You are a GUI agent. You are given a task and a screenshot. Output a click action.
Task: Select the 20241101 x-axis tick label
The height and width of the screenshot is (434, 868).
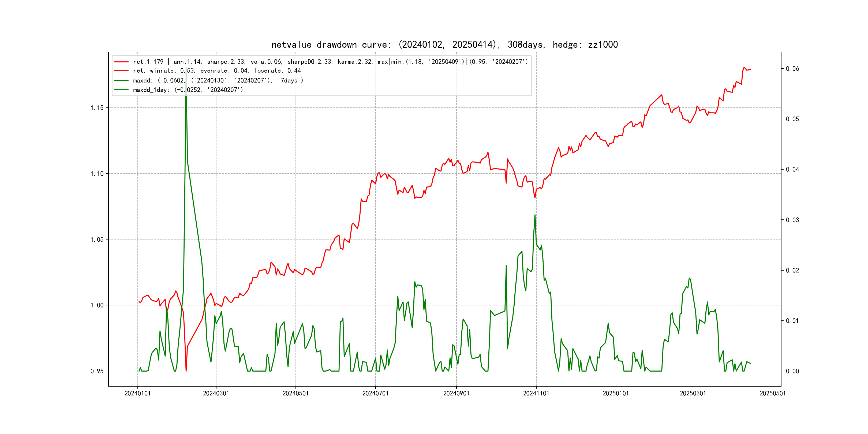click(x=536, y=394)
